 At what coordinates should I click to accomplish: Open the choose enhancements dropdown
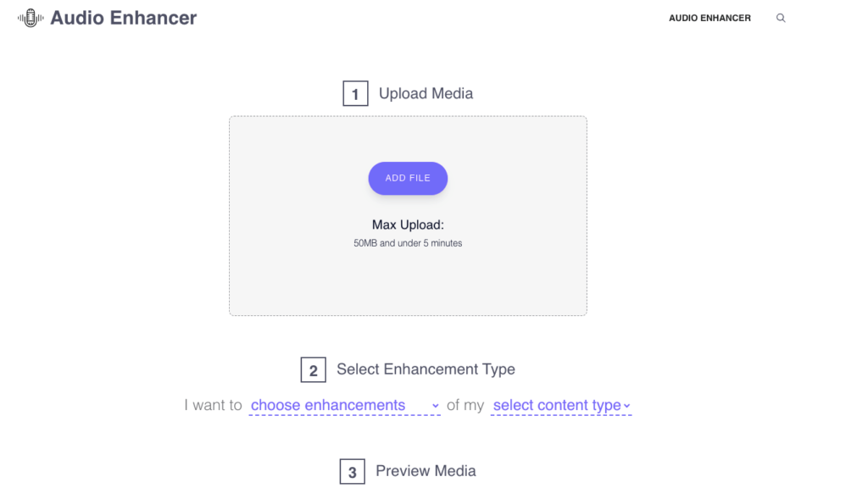point(329,405)
